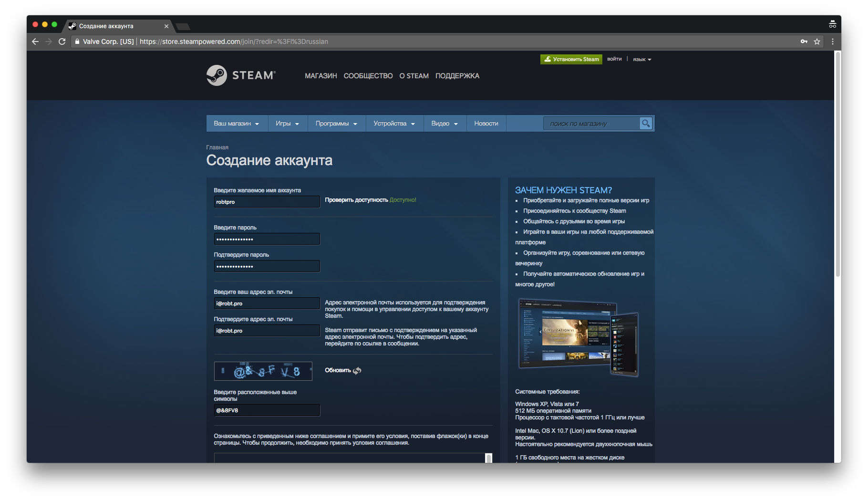Open the язык language dropdown
The height and width of the screenshot is (501, 868).
pyautogui.click(x=642, y=60)
